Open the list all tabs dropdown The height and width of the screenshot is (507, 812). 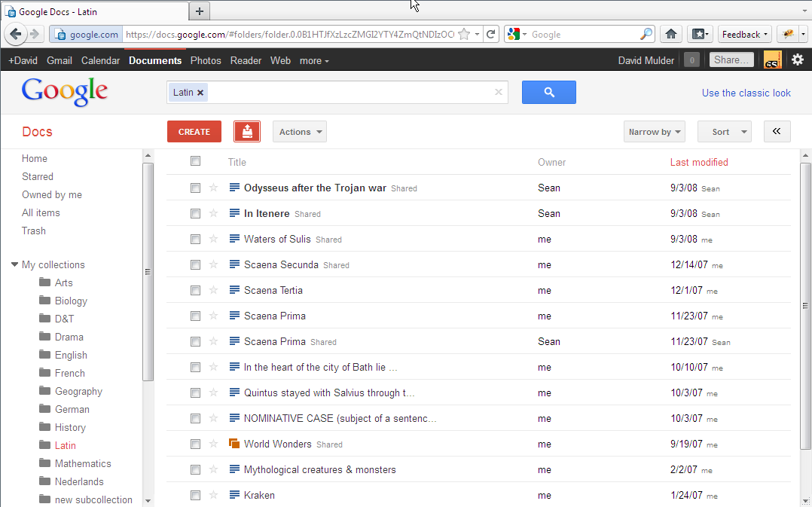[x=804, y=11]
